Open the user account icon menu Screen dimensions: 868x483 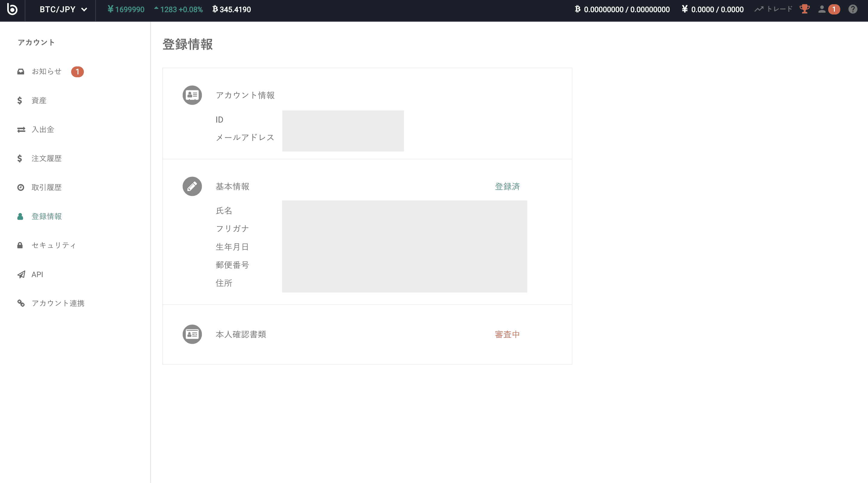[x=822, y=9]
